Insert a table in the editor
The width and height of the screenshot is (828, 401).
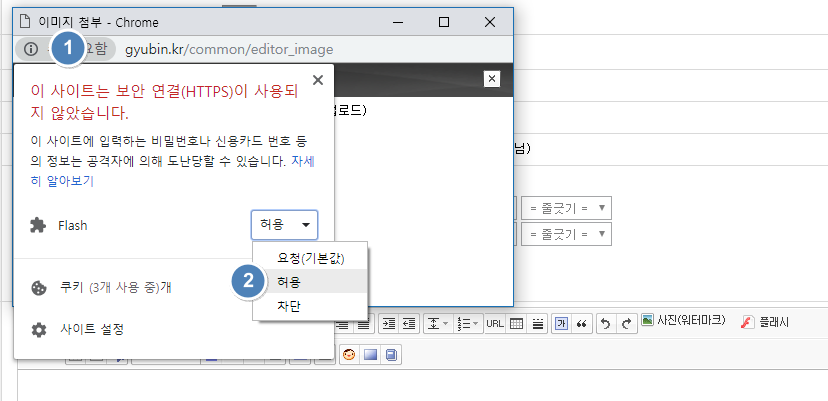pos(516,323)
